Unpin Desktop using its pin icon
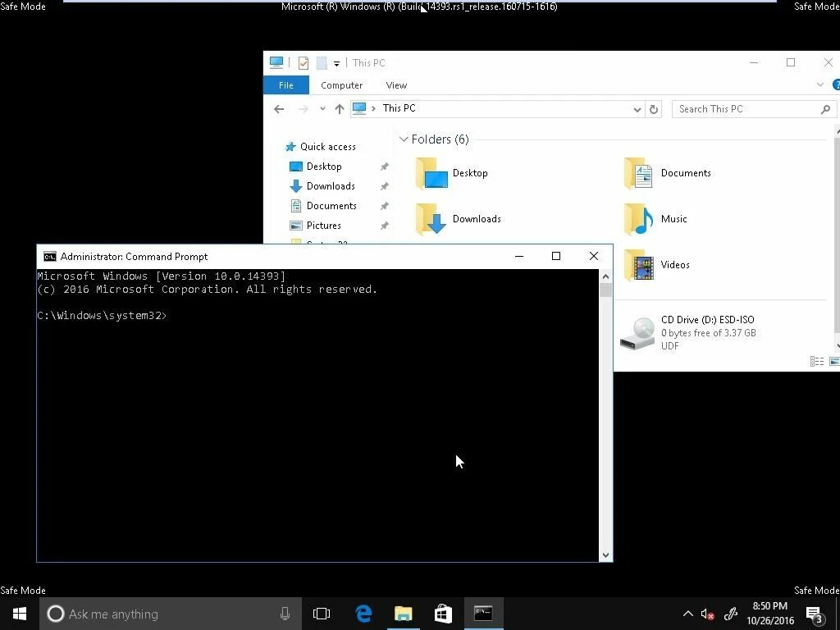 click(384, 167)
